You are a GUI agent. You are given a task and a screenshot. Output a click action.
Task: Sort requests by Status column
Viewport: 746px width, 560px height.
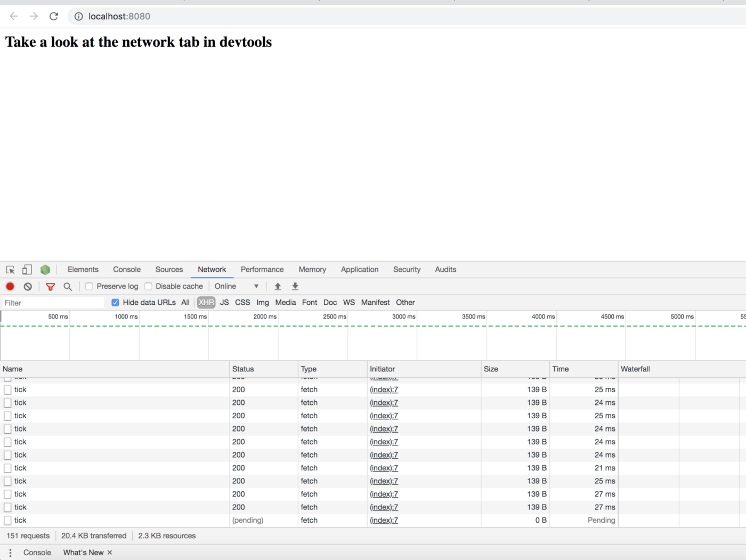pos(264,369)
